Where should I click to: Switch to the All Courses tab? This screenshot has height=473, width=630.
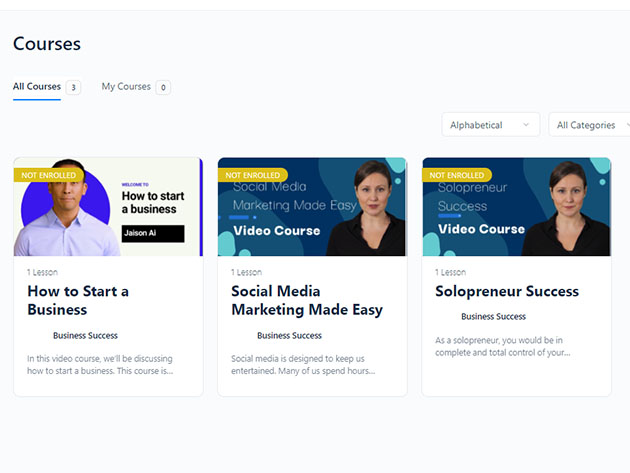coord(37,86)
